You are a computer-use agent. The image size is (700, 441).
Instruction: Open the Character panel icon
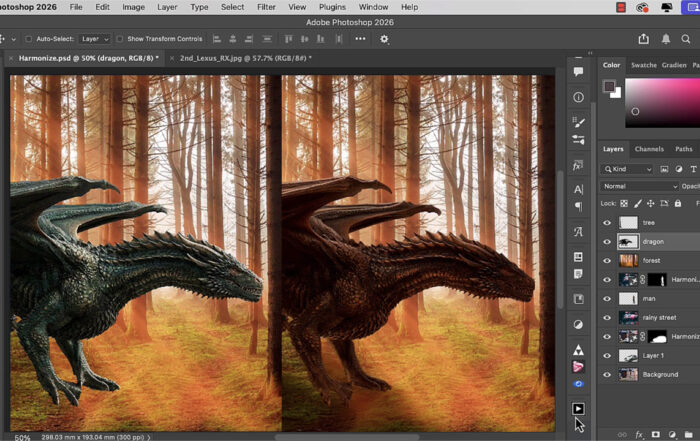click(x=578, y=188)
